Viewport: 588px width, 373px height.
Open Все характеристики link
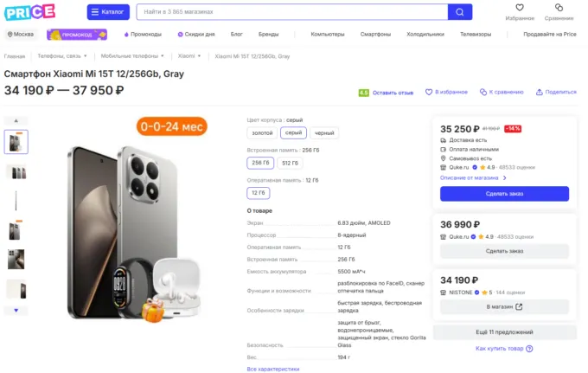click(x=272, y=369)
